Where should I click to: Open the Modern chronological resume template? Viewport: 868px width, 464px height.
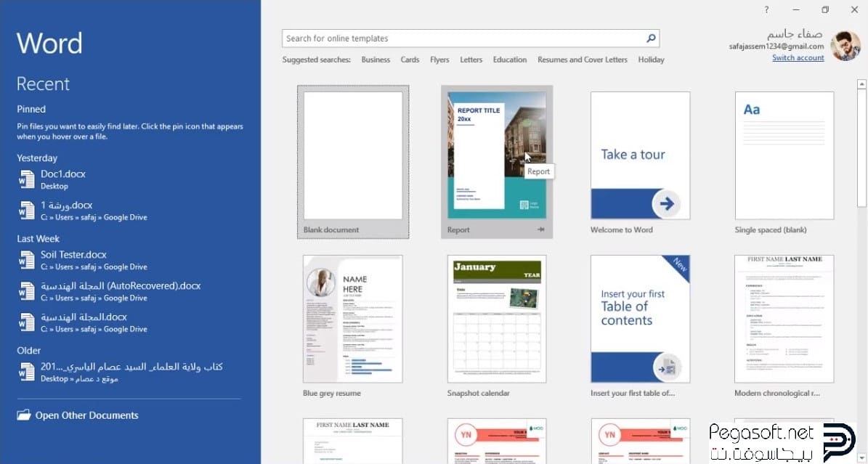click(784, 325)
